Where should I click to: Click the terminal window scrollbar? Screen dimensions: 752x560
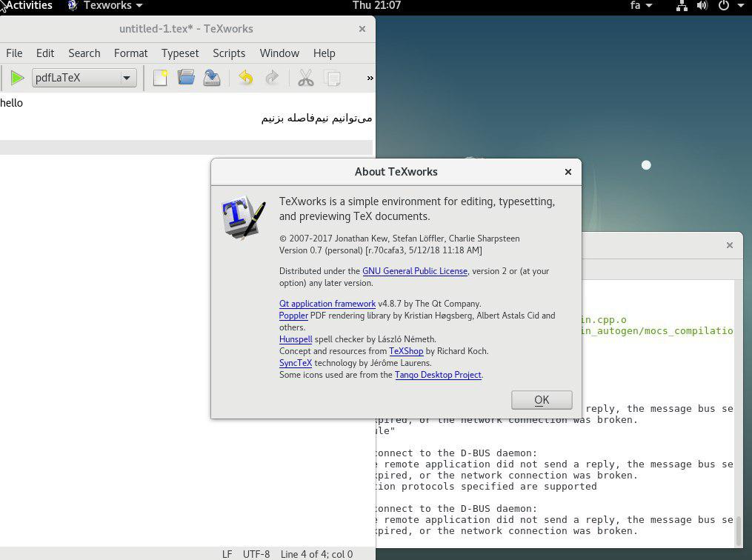[x=739, y=530]
